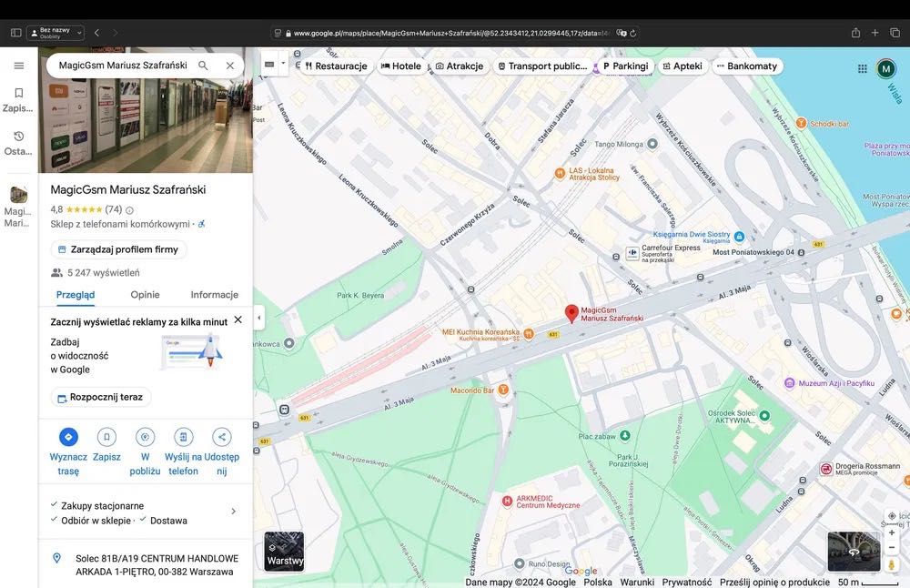Click the W pobliżu nearby icon
910x588 pixels.
145,437
